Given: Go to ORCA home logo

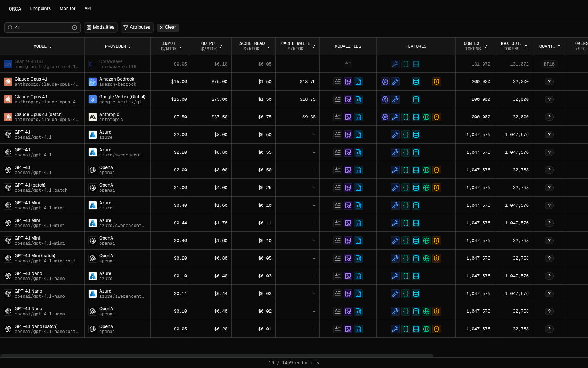Looking at the screenshot, I should pyautogui.click(x=15, y=9).
